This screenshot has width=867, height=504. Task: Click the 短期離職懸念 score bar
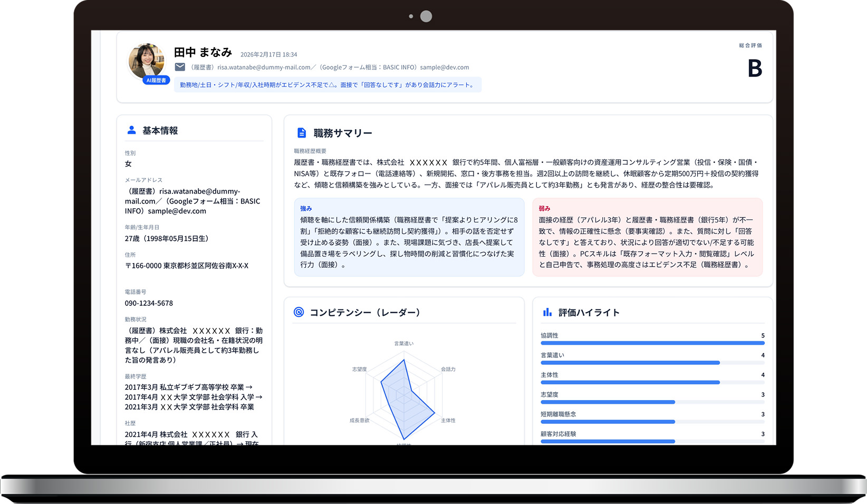[652, 422]
